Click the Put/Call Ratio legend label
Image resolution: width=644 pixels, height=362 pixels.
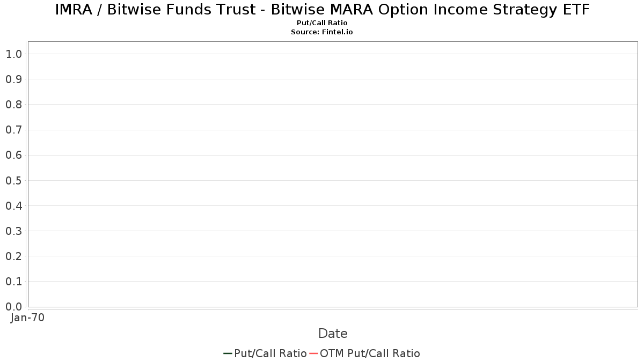[270, 353]
